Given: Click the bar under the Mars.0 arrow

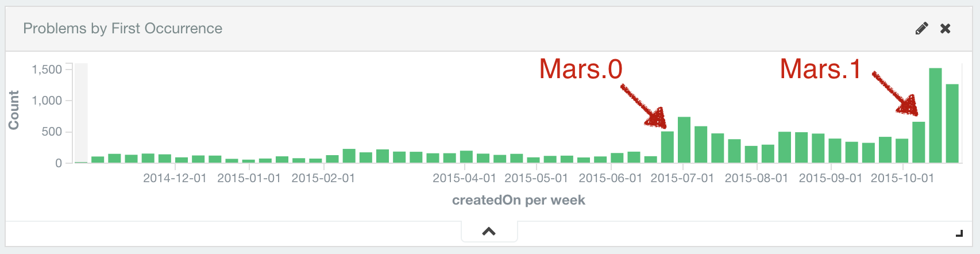Looking at the screenshot, I should 668,147.
